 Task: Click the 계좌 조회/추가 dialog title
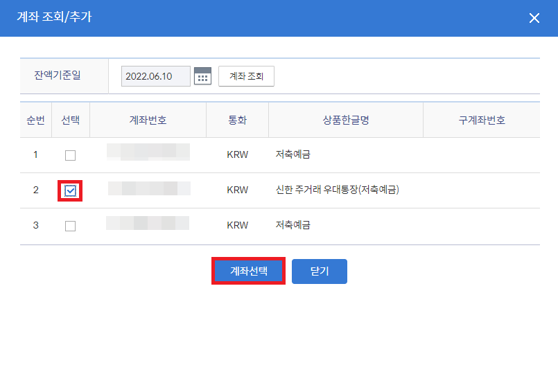click(55, 17)
